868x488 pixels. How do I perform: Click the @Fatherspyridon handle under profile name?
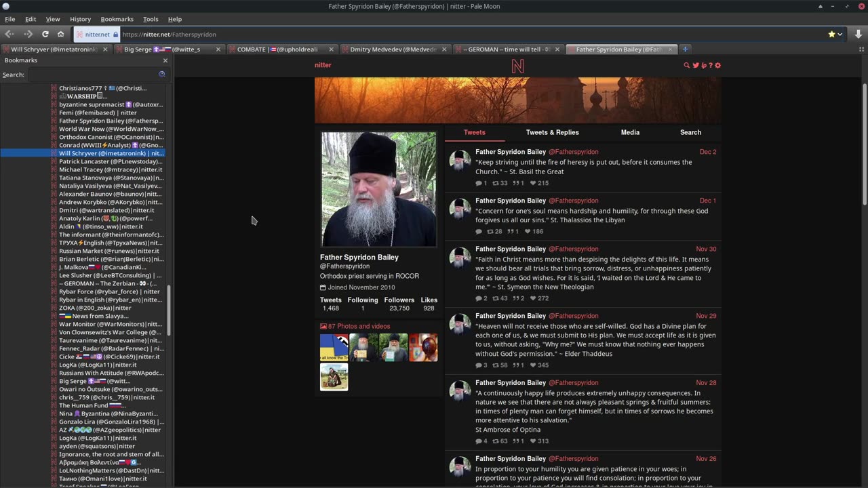tap(344, 266)
